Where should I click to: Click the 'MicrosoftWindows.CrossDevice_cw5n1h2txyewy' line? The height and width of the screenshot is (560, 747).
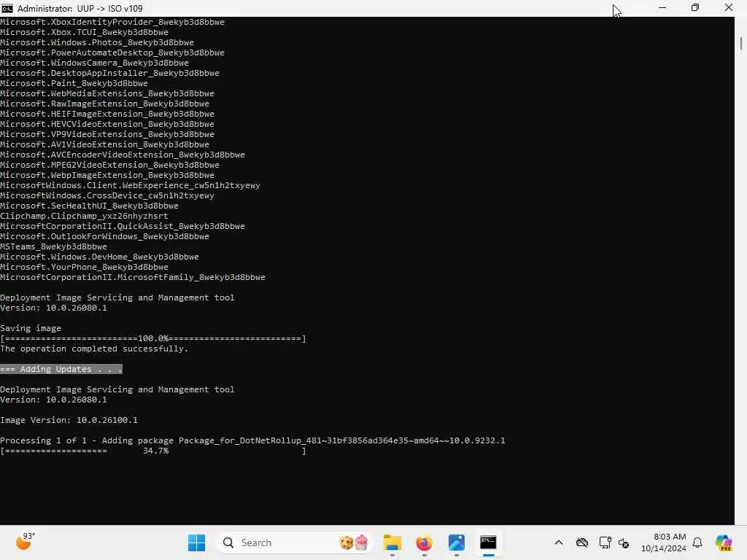(107, 195)
